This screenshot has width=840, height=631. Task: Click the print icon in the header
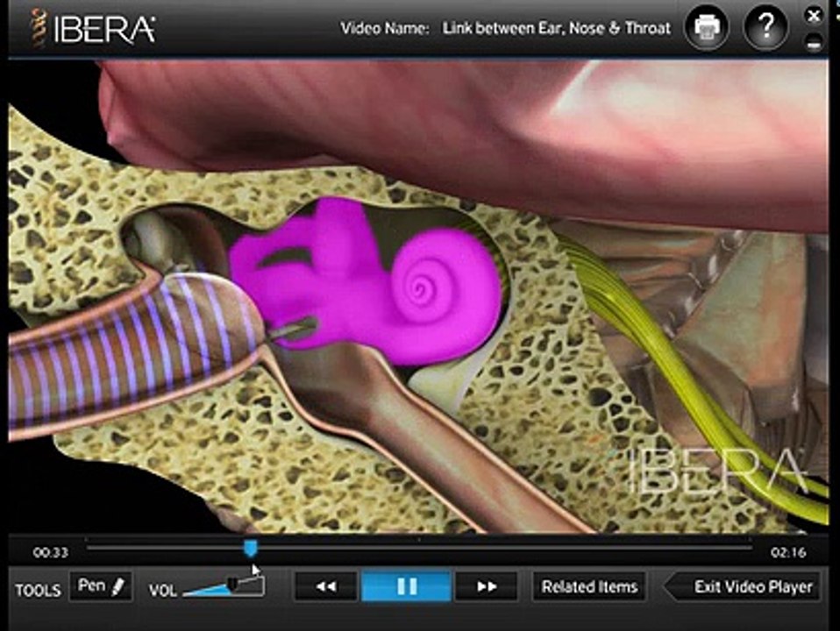[x=707, y=27]
